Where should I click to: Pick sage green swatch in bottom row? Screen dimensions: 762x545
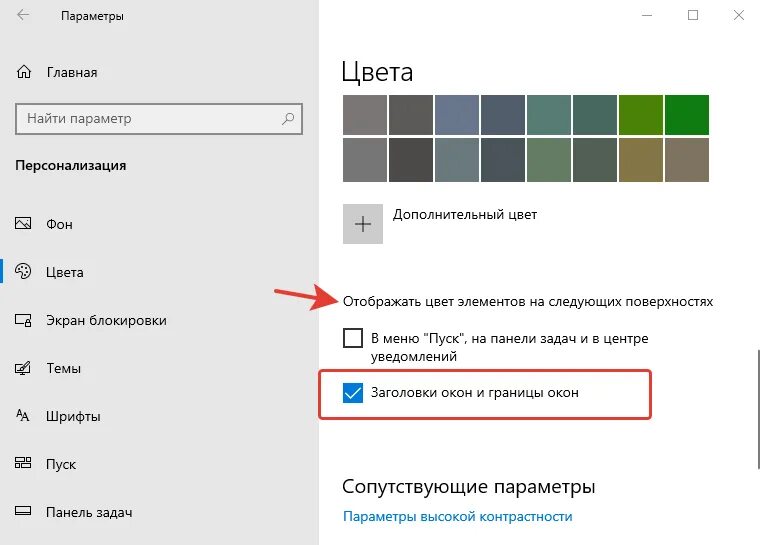point(549,160)
